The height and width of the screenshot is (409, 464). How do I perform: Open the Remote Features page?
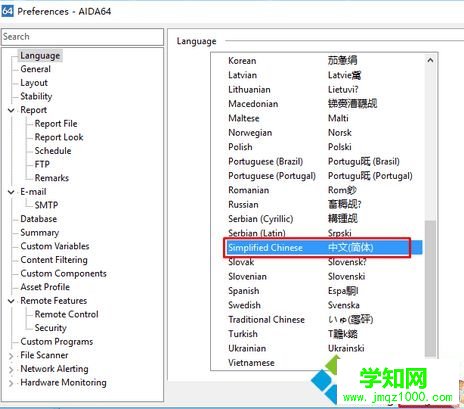pos(54,301)
